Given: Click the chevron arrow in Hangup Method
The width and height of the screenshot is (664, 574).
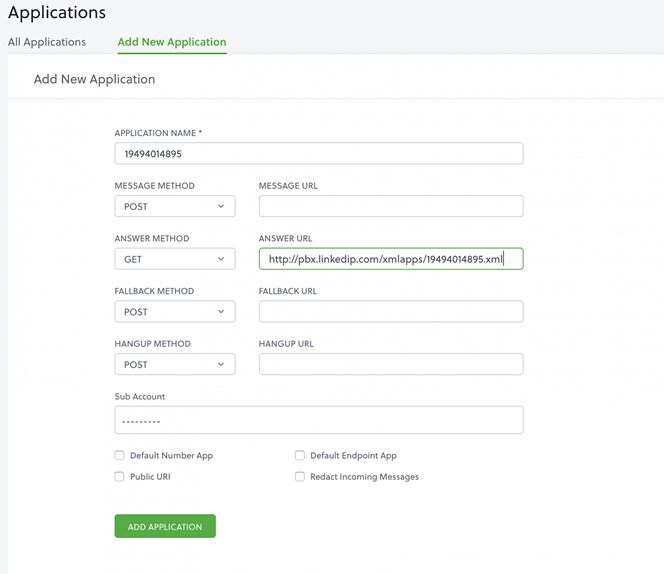Looking at the screenshot, I should (221, 364).
